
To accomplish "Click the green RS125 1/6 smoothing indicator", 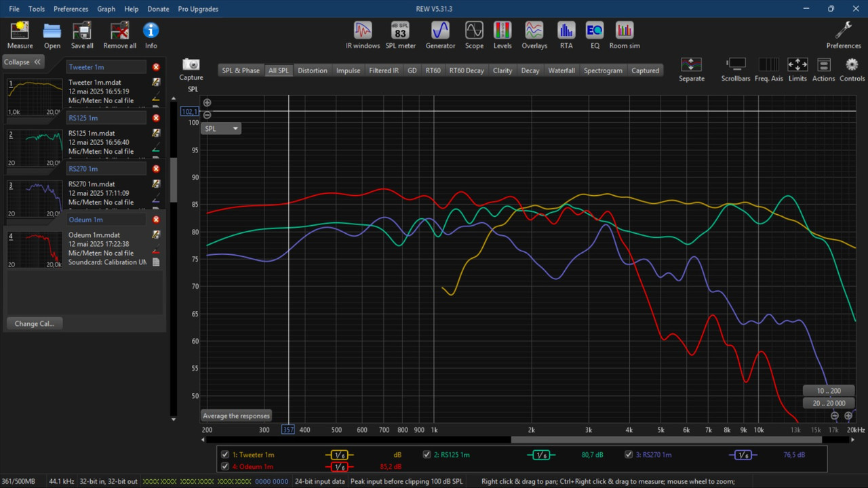I will 541,455.
